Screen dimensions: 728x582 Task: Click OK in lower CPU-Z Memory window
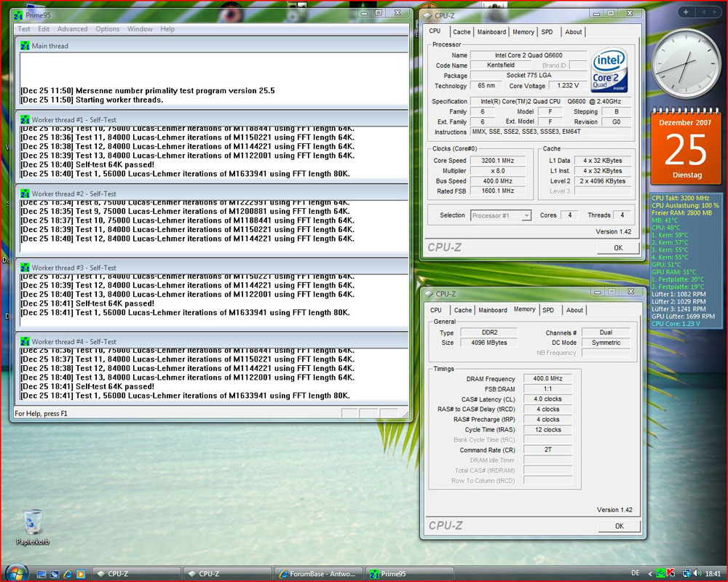click(620, 526)
